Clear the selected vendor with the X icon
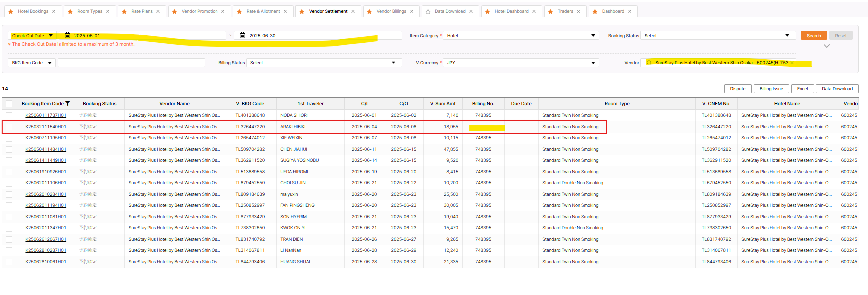Image resolution: width=868 pixels, height=295 pixels. pyautogui.click(x=792, y=63)
